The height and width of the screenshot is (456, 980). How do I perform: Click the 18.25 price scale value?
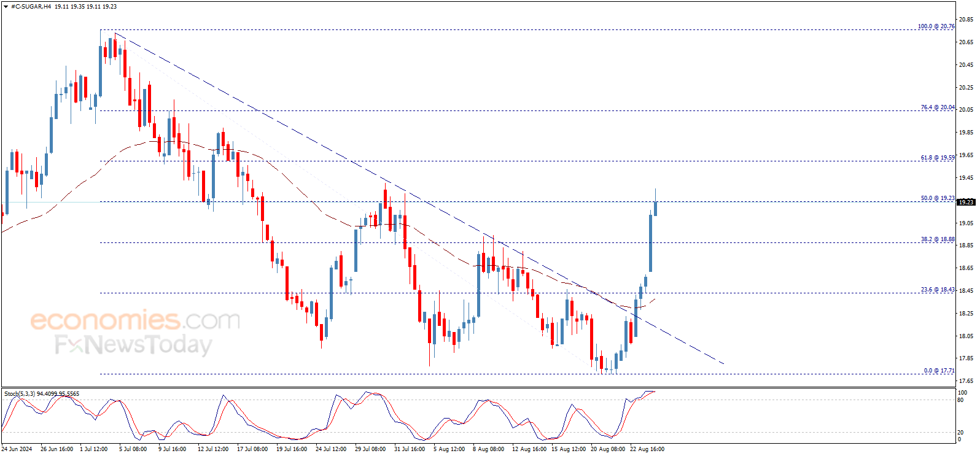966,314
